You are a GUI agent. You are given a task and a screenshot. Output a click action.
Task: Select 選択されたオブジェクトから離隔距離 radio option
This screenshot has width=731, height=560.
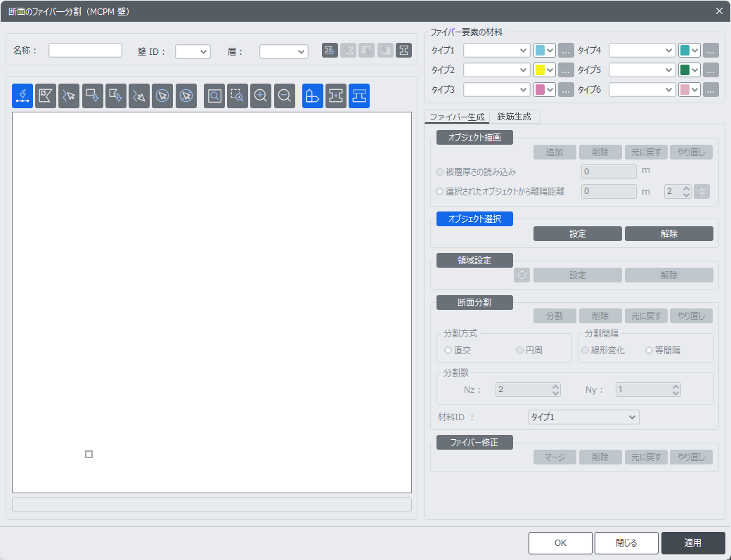[x=439, y=192]
